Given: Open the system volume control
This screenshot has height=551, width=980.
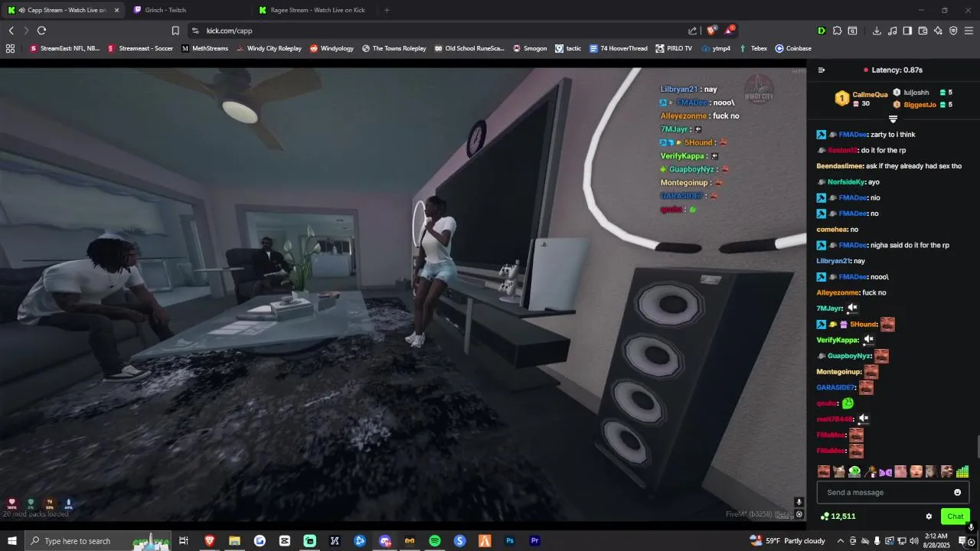Looking at the screenshot, I should [913, 541].
